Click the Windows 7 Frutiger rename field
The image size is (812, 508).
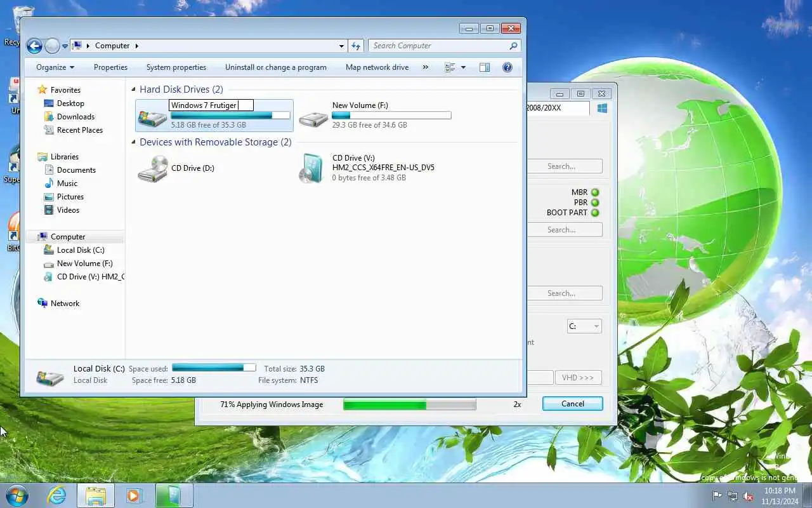click(211, 105)
